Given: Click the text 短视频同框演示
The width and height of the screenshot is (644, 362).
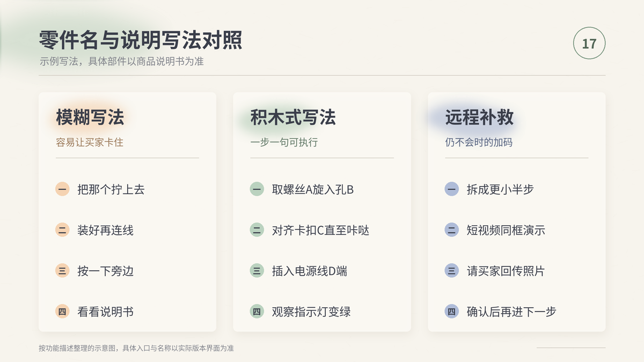Looking at the screenshot, I should click(506, 230).
